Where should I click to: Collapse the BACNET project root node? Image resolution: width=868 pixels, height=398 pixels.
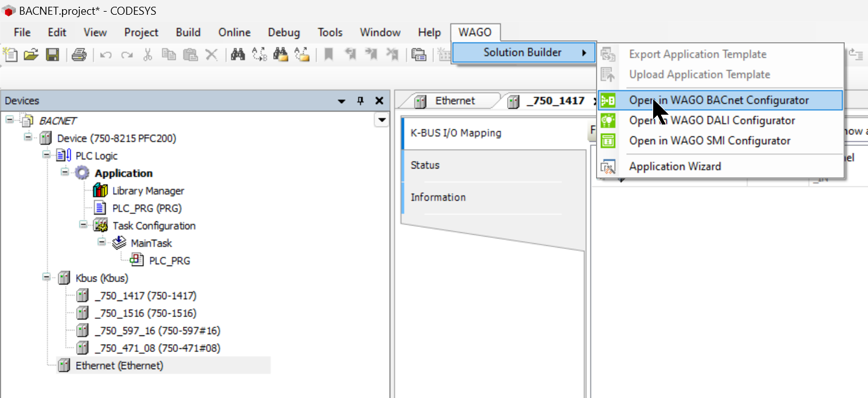point(9,120)
